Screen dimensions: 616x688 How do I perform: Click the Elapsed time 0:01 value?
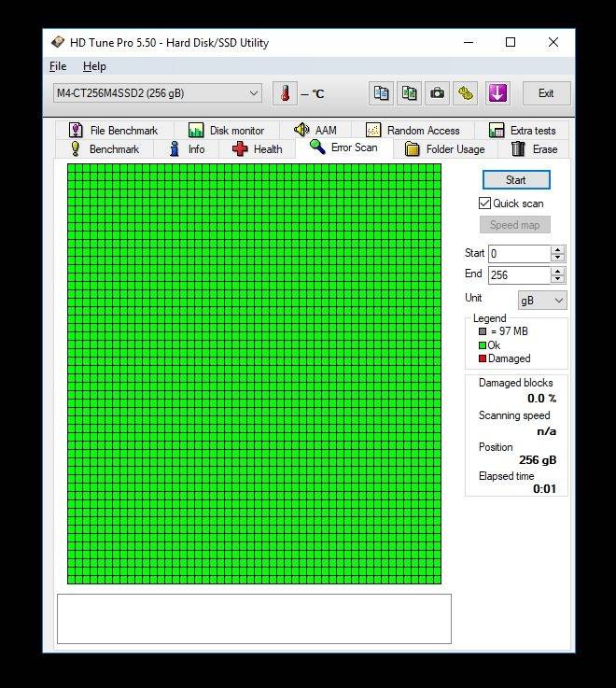pyautogui.click(x=544, y=489)
